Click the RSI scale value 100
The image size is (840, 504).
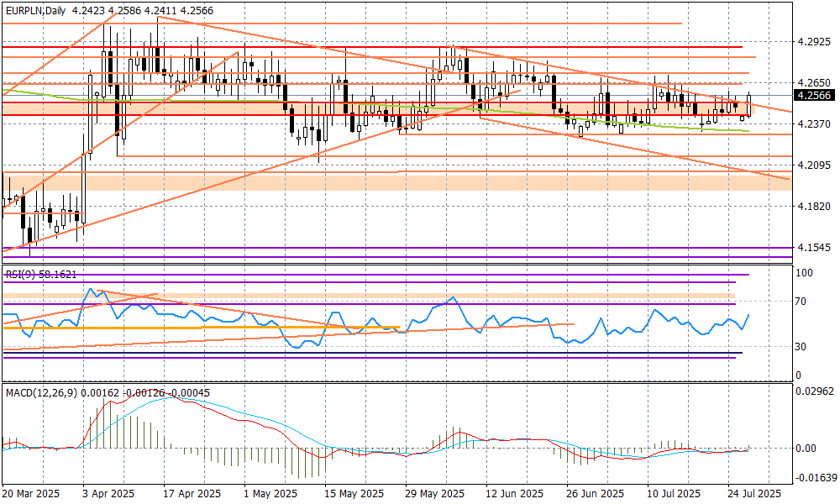[804, 273]
